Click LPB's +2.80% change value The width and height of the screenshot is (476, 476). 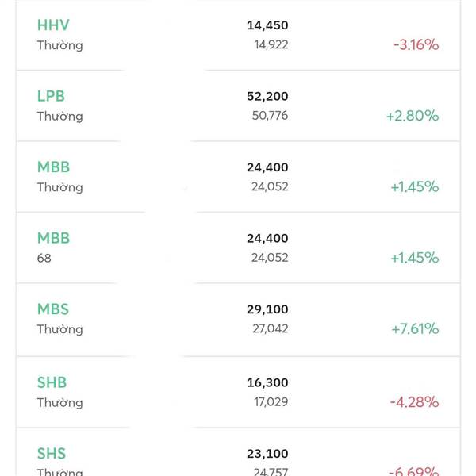(x=413, y=116)
